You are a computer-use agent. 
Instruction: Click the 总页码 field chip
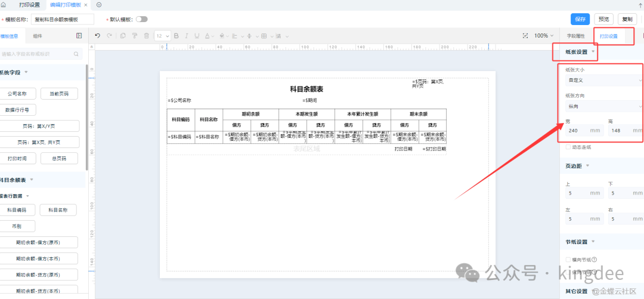[60, 158]
